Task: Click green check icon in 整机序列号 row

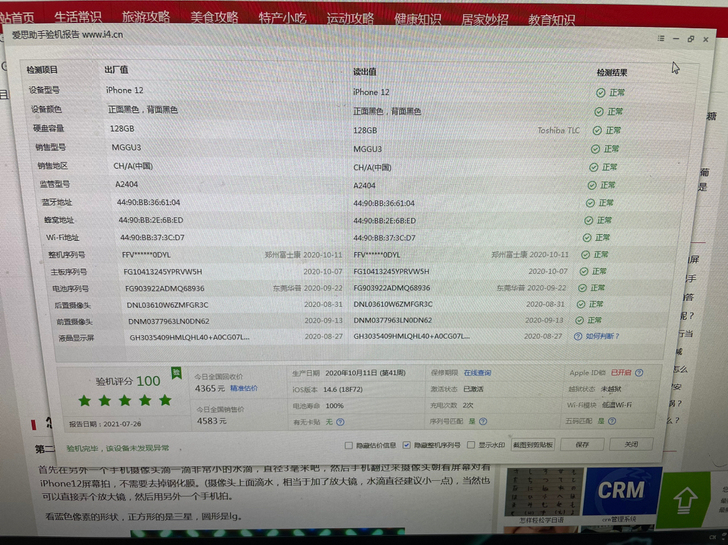Action: point(585,255)
